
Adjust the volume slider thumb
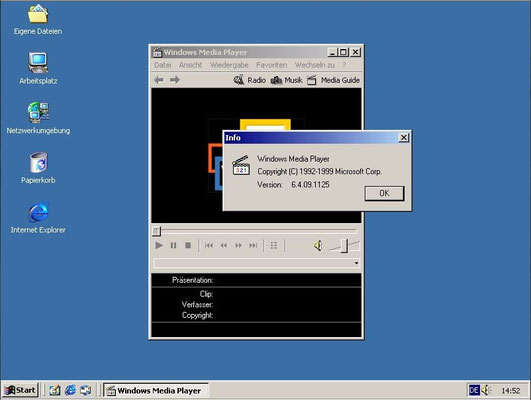point(344,246)
